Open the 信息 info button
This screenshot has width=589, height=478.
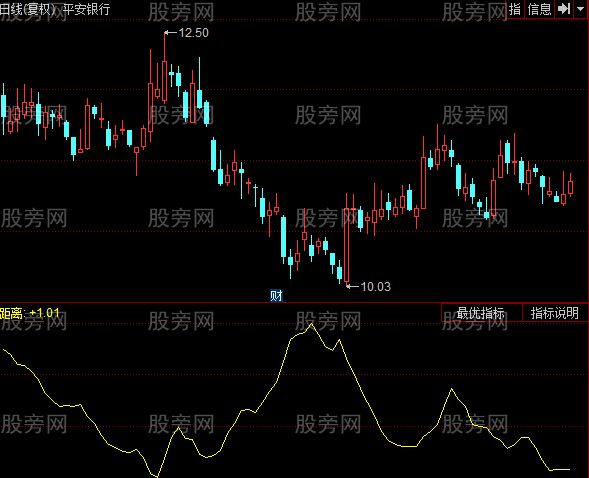tap(539, 9)
